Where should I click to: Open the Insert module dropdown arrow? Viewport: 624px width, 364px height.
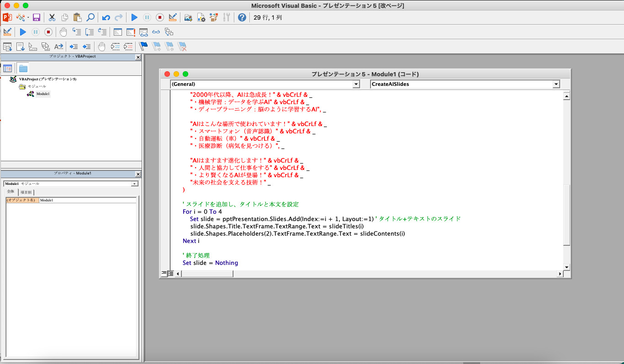[28, 18]
